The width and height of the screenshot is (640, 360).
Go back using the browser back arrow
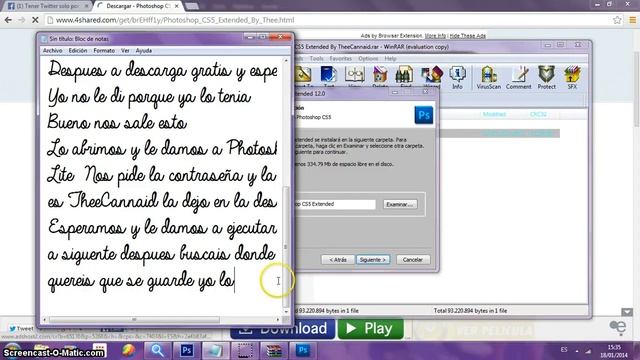tap(9, 20)
